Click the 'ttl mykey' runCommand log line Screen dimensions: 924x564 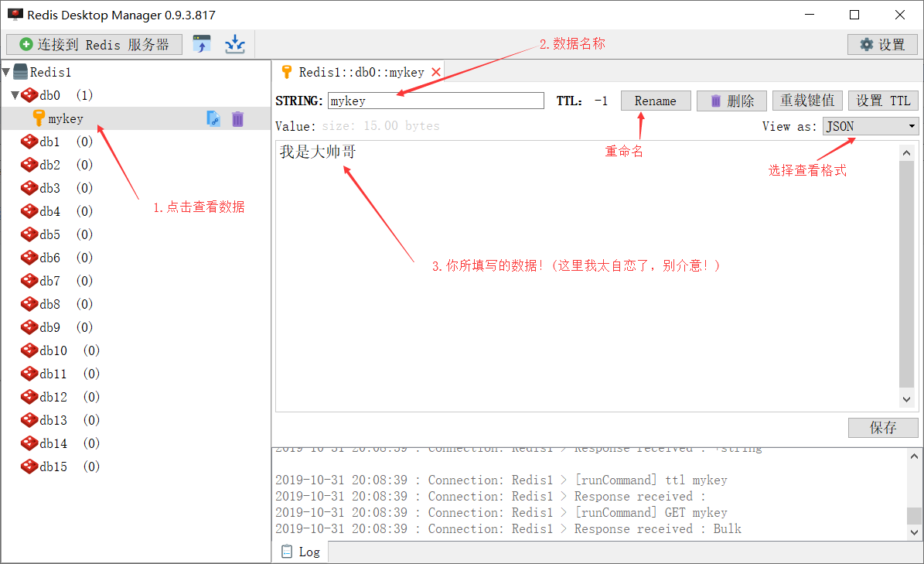(x=502, y=480)
